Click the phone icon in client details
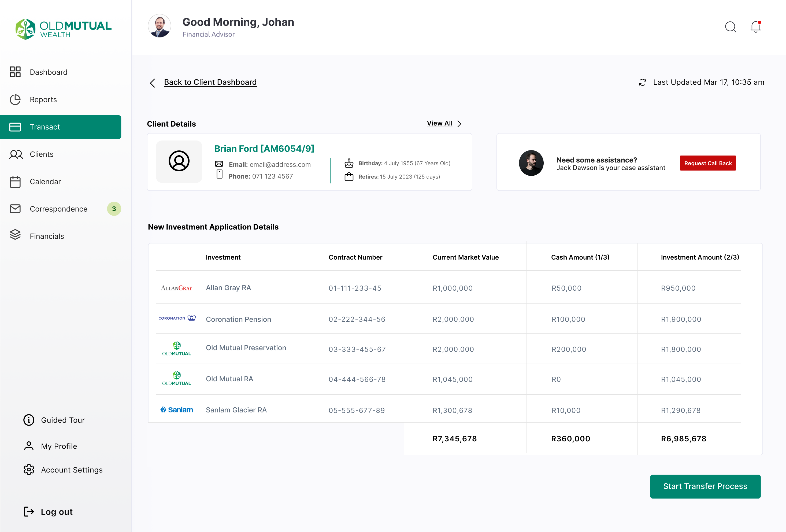The width and height of the screenshot is (786, 532). [220, 174]
